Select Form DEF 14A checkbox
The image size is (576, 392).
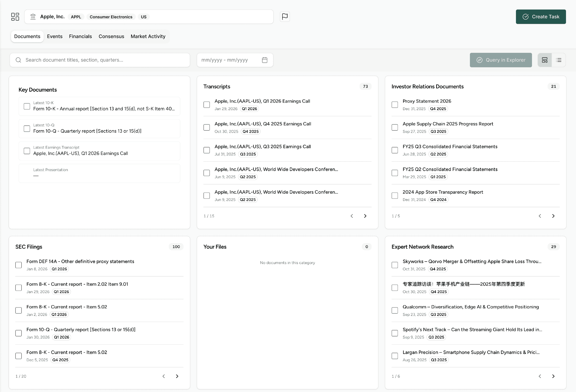click(19, 265)
